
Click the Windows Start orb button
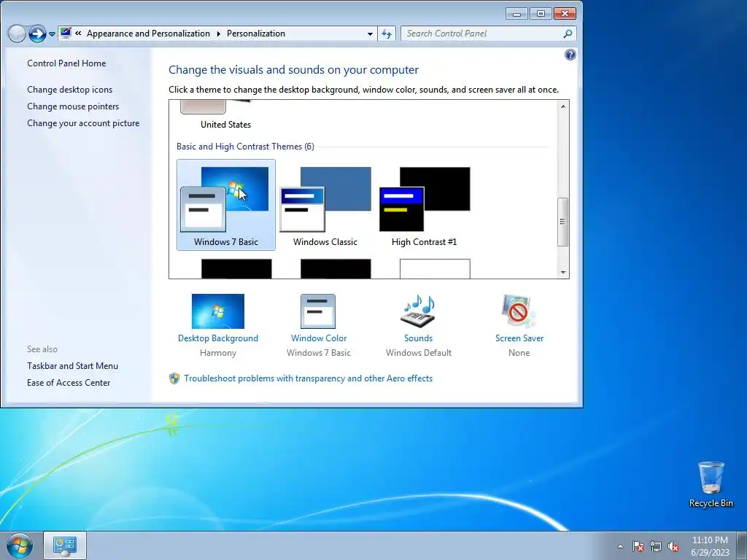20,545
